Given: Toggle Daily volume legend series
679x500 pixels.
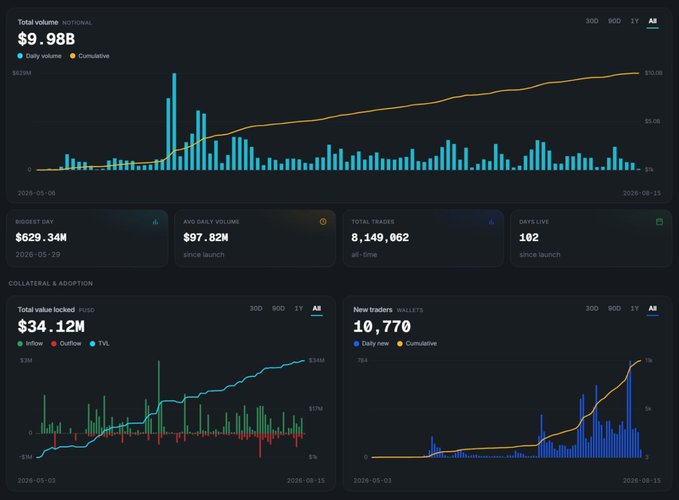Looking at the screenshot, I should tap(39, 56).
